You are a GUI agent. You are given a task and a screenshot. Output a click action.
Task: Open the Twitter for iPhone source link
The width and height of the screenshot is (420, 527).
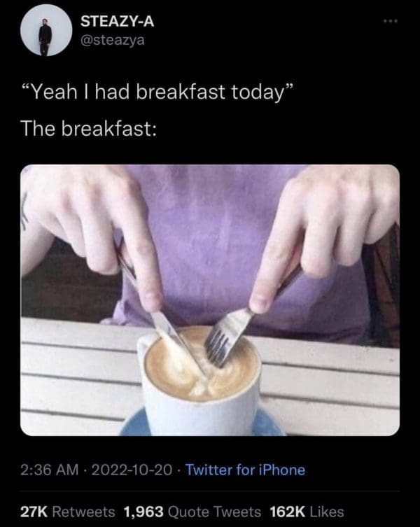[246, 470]
